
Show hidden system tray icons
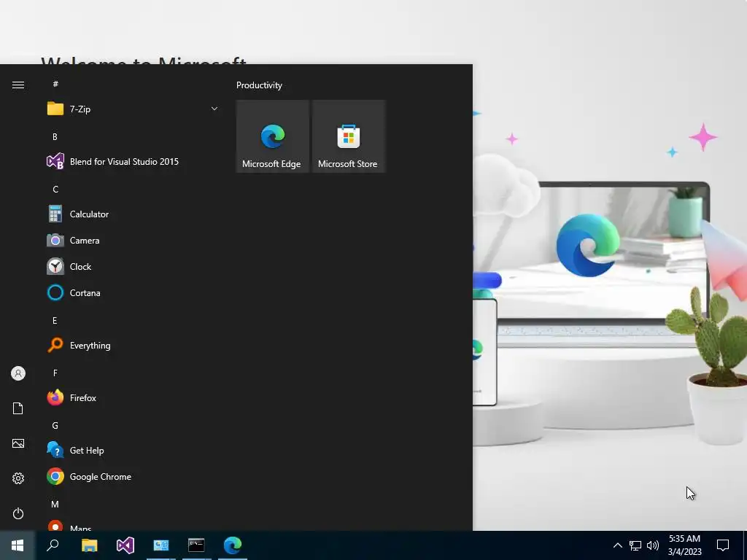pos(617,545)
